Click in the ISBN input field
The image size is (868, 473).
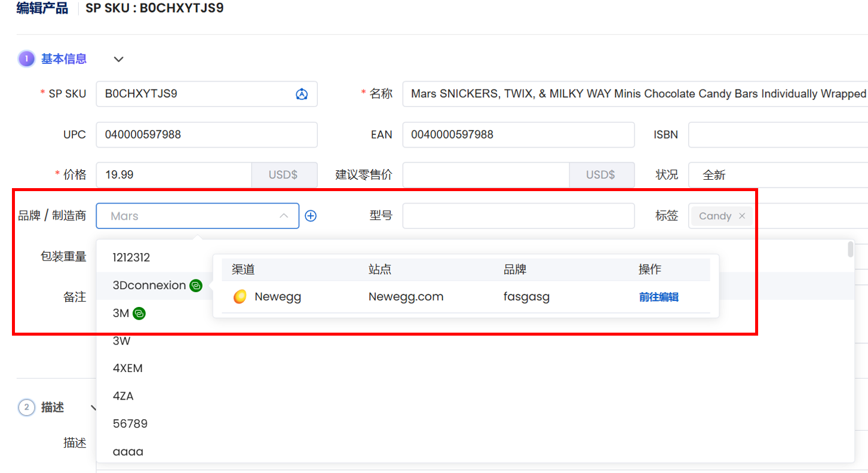(778, 134)
